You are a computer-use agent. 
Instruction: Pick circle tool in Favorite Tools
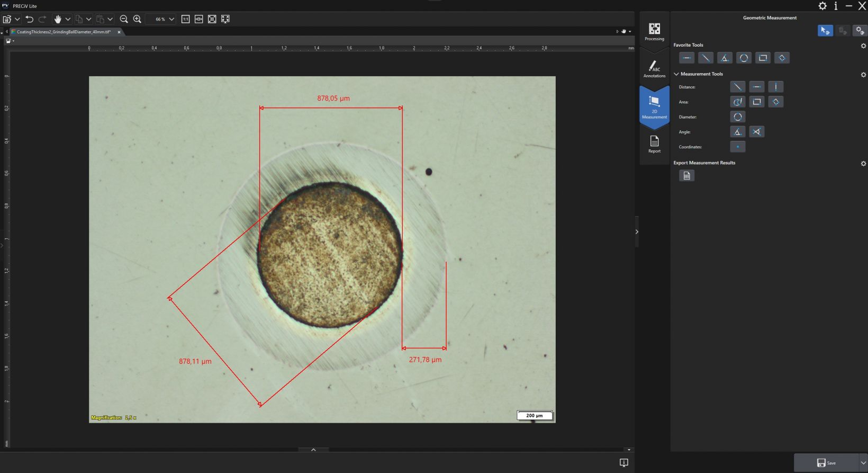click(744, 58)
